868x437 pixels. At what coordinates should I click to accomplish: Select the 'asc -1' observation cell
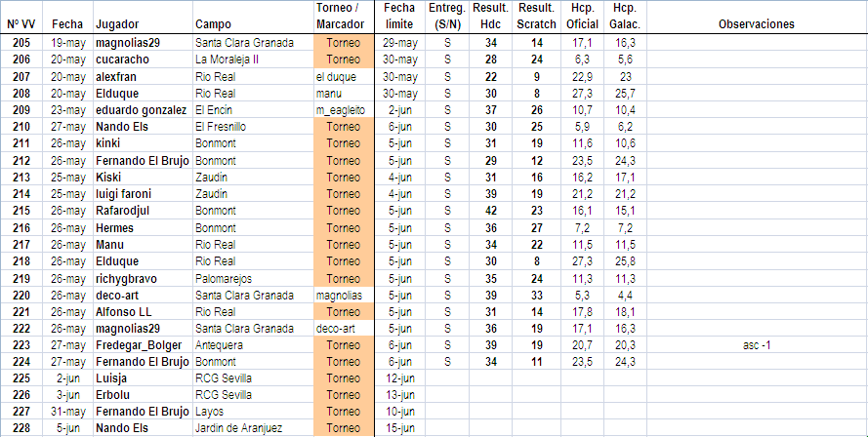(756, 345)
